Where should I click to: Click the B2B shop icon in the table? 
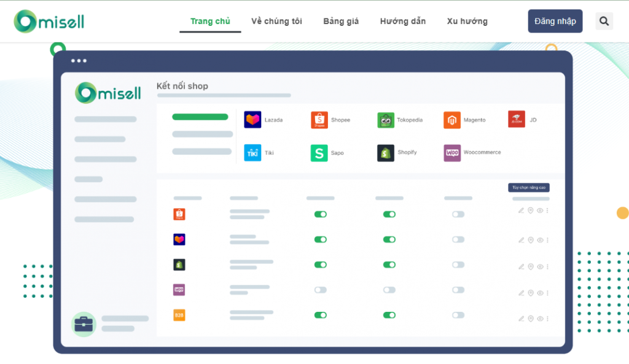(179, 315)
